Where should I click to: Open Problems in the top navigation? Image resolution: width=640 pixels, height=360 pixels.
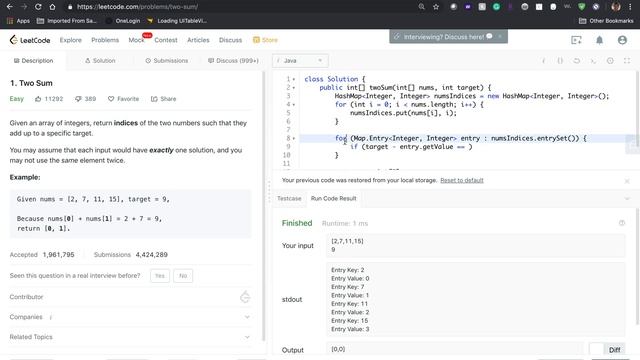click(x=105, y=40)
